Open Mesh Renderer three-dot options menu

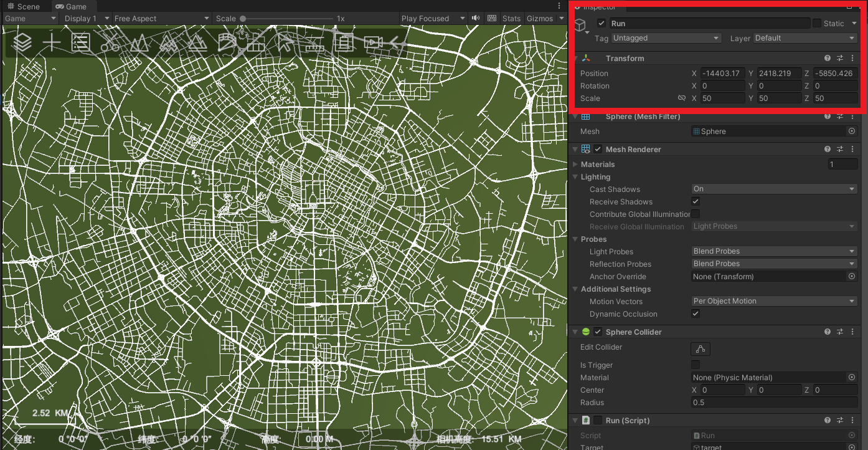pyautogui.click(x=852, y=149)
